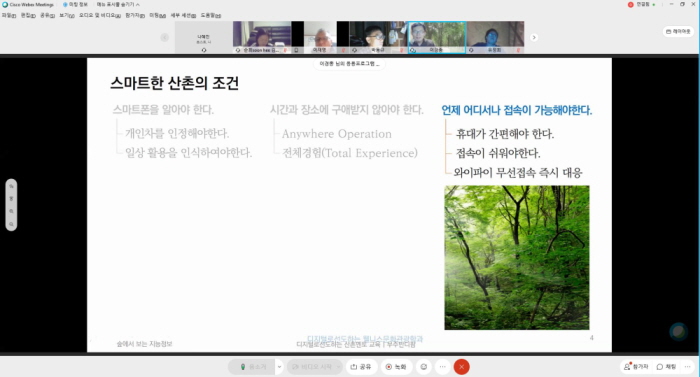The width and height of the screenshot is (700, 377).
Task: Click muted mic icon on 유정희 tile
Action: (518, 50)
